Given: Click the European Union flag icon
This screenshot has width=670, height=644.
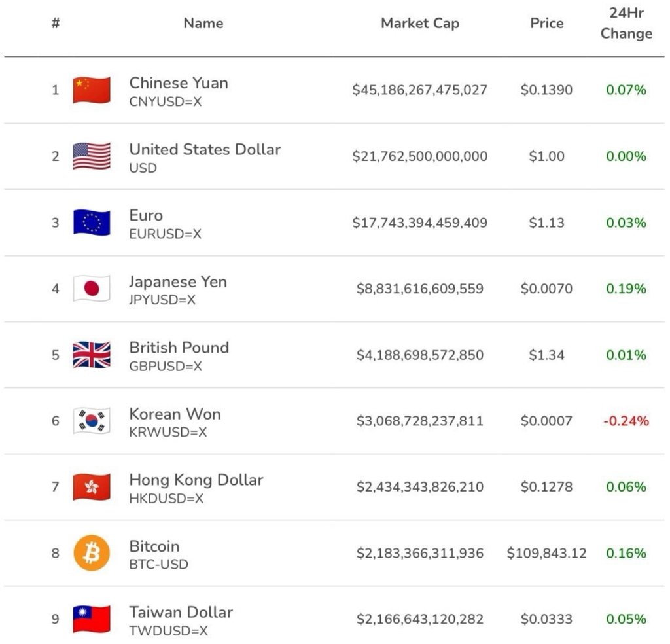Looking at the screenshot, I should 92,223.
